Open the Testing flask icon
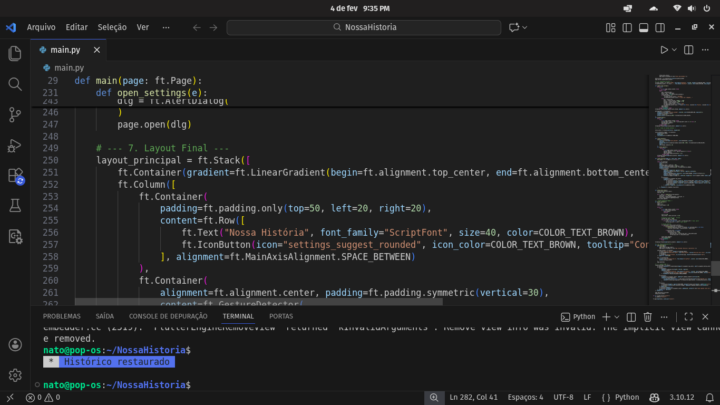Image resolution: width=720 pixels, height=405 pixels. pos(15,206)
